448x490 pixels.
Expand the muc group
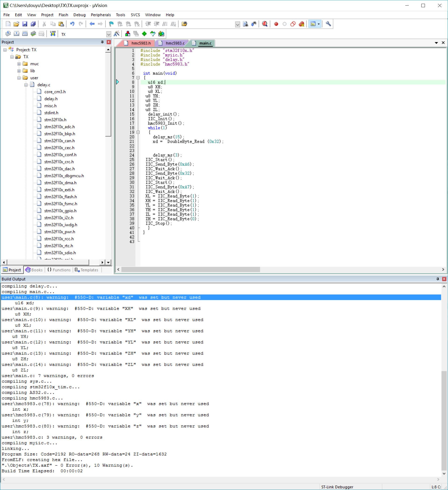19,64
